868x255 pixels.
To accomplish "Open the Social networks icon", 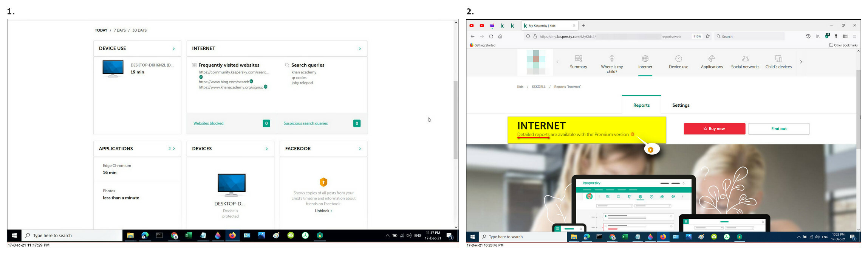I will coord(745,59).
